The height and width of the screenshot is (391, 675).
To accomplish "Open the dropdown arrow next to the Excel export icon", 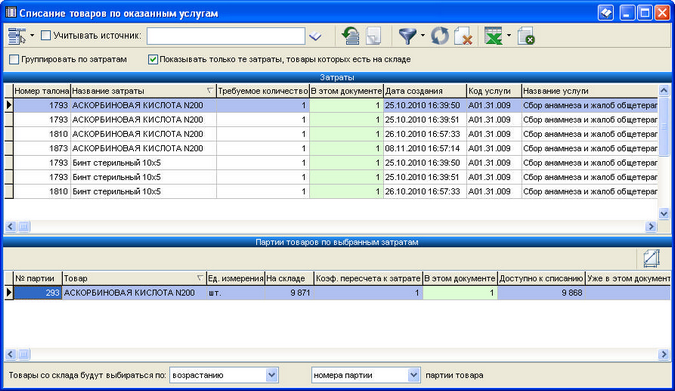I will [509, 36].
